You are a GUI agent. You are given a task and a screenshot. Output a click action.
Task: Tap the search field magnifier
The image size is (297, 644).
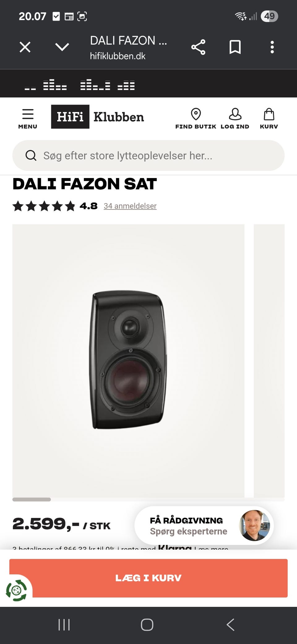31,155
